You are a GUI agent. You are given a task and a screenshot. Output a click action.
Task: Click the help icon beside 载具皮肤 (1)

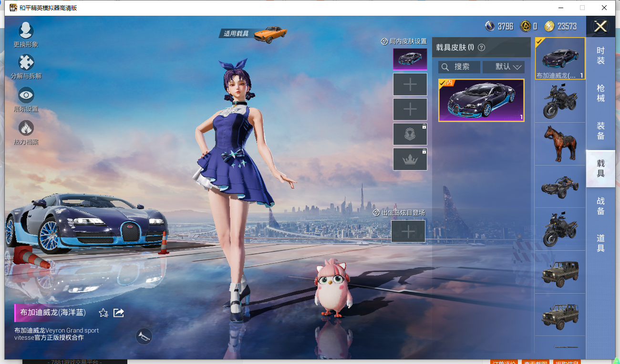click(481, 47)
